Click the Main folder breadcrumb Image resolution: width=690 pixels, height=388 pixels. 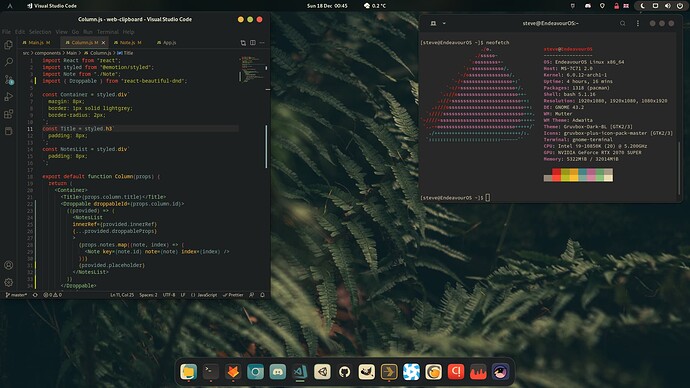[72, 53]
